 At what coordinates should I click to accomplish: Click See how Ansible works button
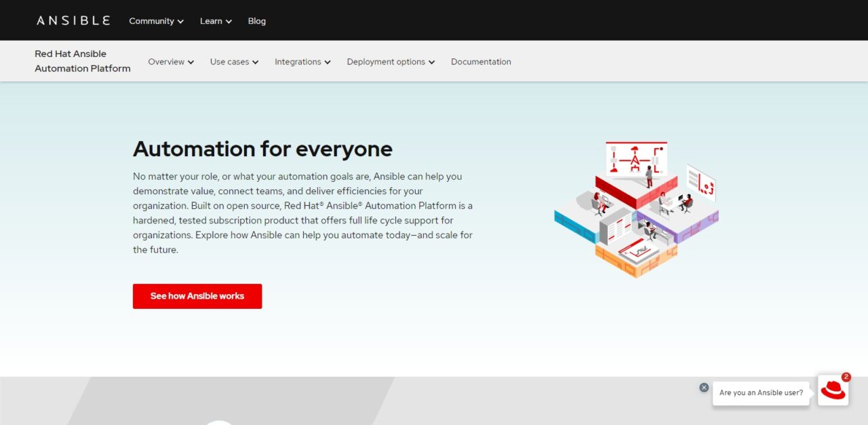[197, 296]
